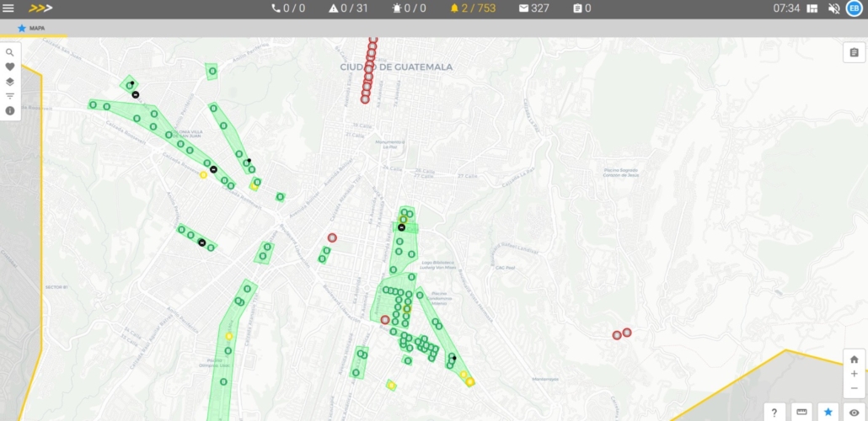Open the phone calls counter
This screenshot has height=421, width=868.
click(x=287, y=8)
